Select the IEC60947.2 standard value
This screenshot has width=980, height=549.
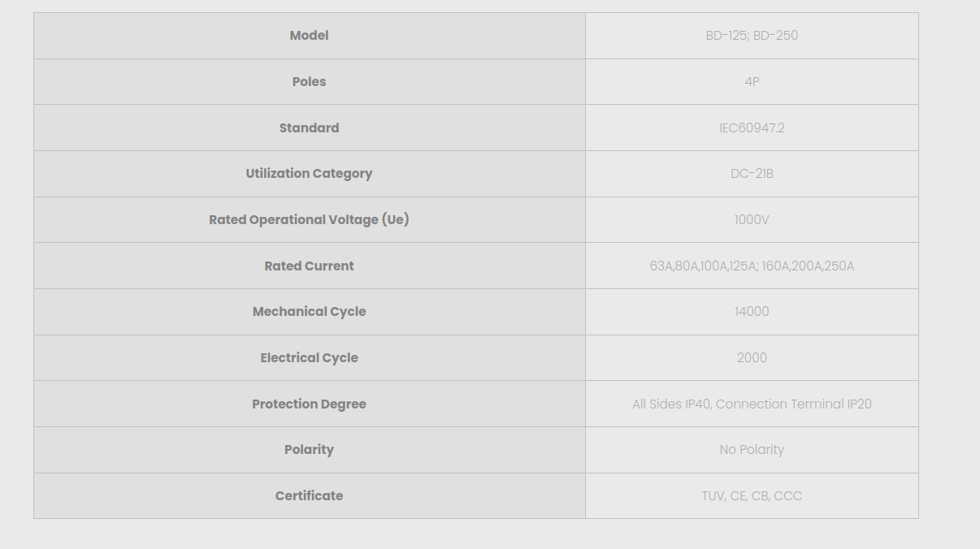coord(752,128)
